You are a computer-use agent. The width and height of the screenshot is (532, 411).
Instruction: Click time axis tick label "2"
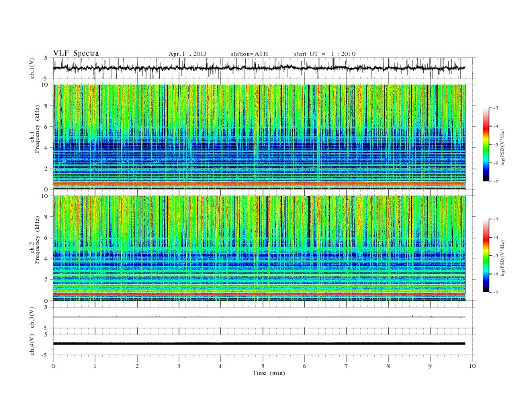click(137, 366)
